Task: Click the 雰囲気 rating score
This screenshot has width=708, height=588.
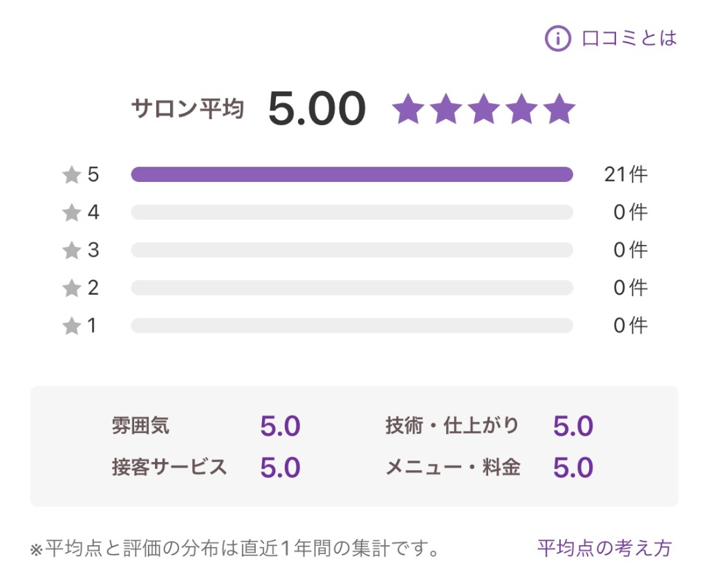Action: pos(280,427)
